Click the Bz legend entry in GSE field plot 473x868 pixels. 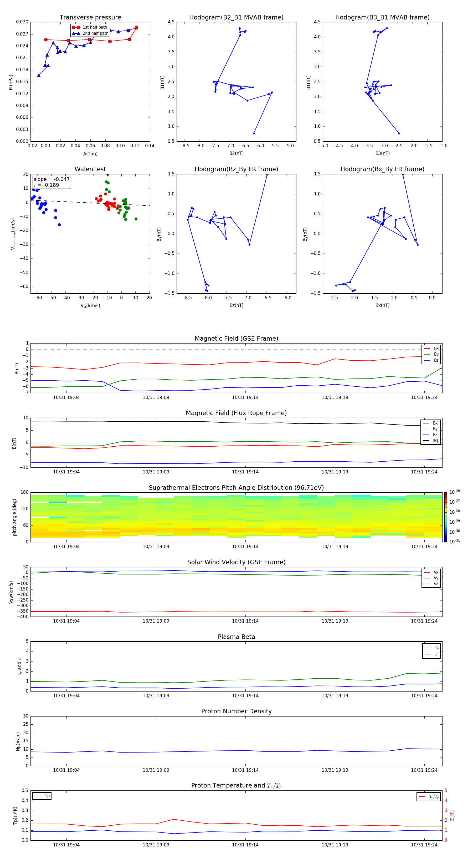point(431,360)
